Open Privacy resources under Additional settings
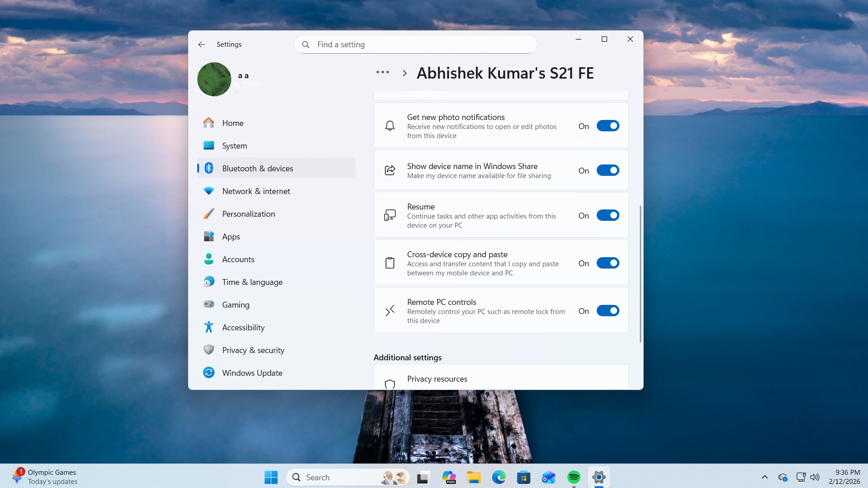 (x=437, y=378)
